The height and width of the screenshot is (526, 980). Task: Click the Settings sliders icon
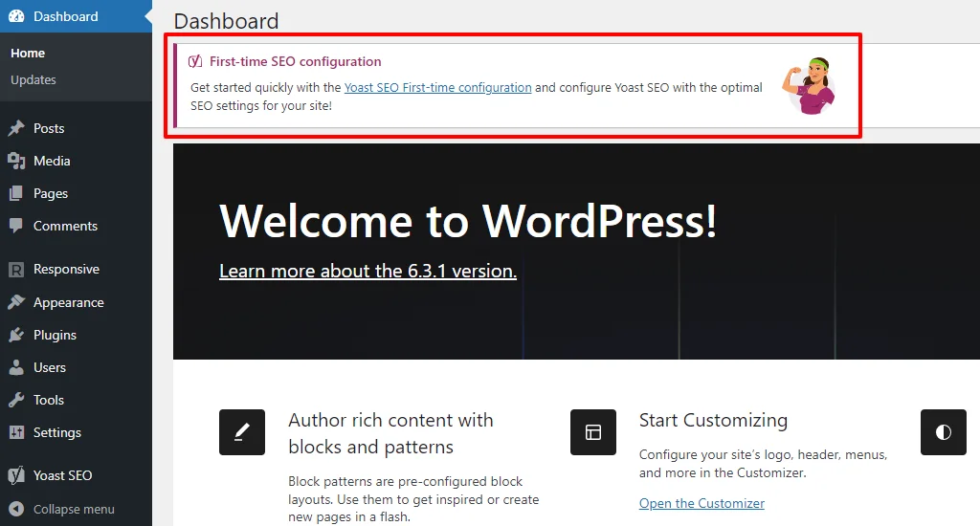click(x=16, y=432)
